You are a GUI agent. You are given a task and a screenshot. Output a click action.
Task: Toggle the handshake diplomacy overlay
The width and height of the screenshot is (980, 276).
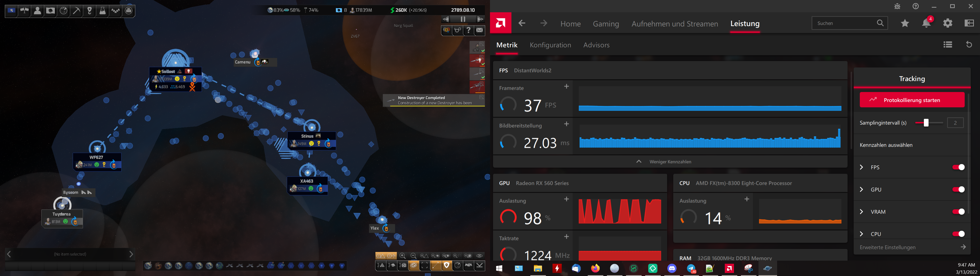tap(469, 265)
